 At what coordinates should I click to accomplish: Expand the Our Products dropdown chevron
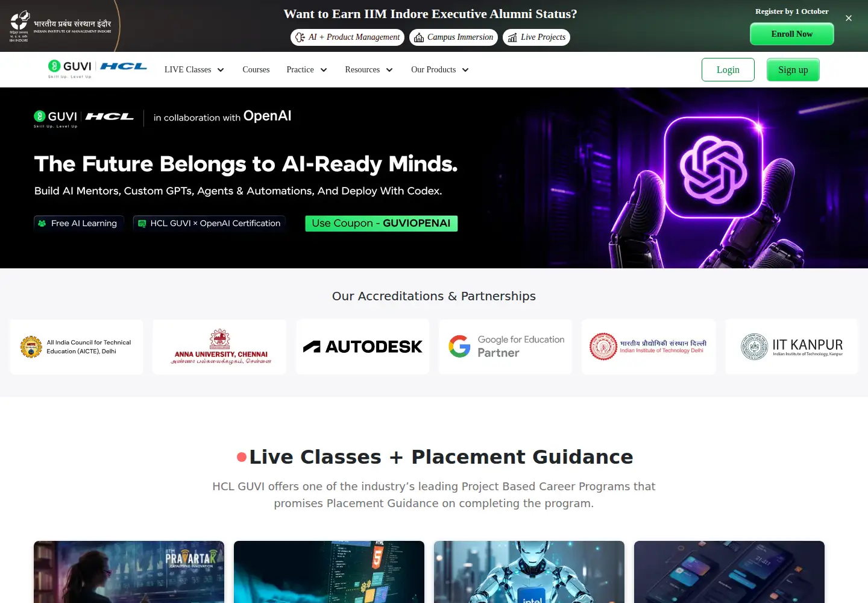click(465, 70)
